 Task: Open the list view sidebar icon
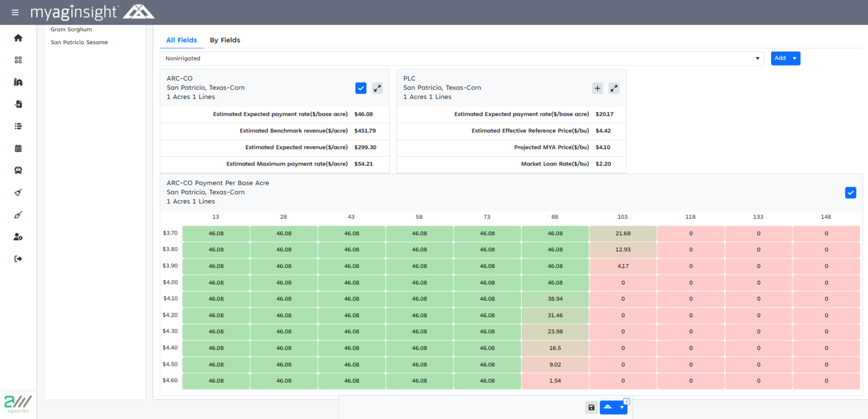18,126
